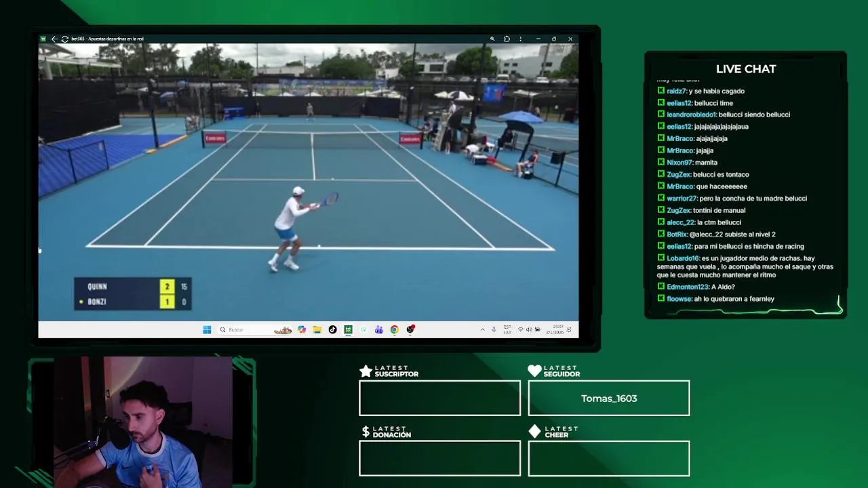The height and width of the screenshot is (488, 868).
Task: Select chat message "bellucci time"
Action: tap(713, 103)
